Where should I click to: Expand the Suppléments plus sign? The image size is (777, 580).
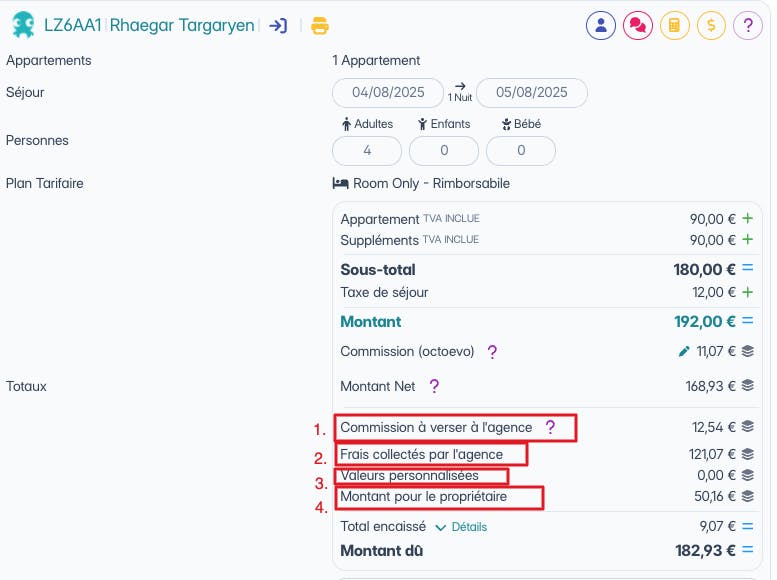pos(747,240)
